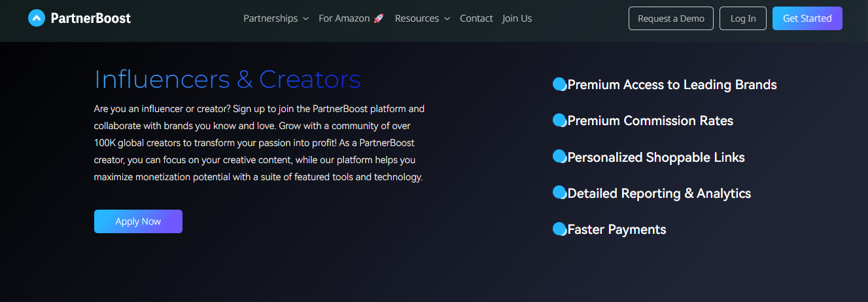The width and height of the screenshot is (868, 302).
Task: Select the Personalized Shoppable Links text
Action: (656, 157)
